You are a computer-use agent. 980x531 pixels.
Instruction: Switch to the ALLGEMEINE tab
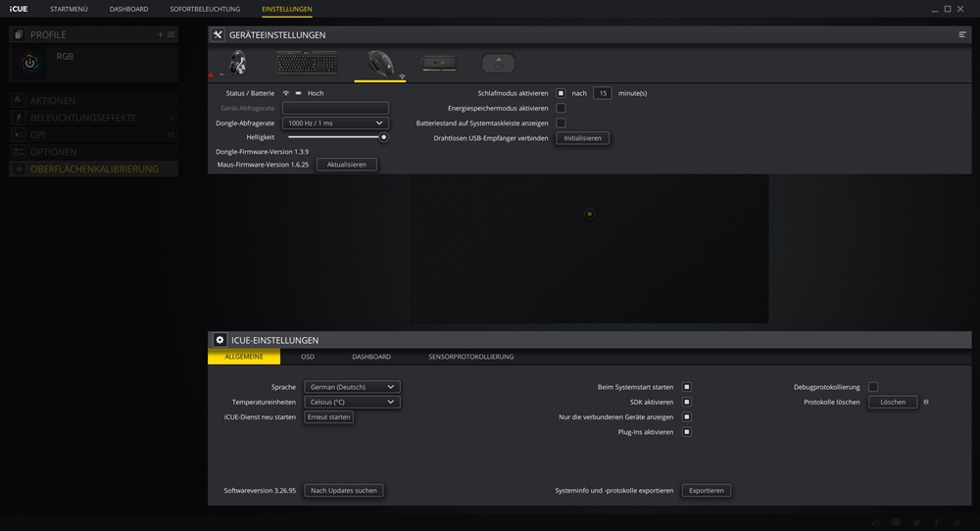pyautogui.click(x=244, y=357)
